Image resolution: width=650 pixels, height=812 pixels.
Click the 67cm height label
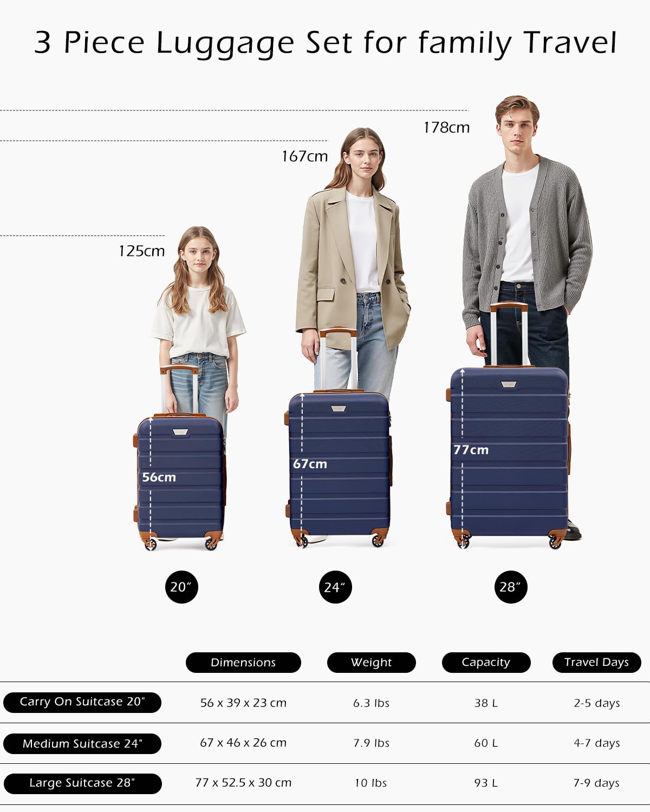point(310,464)
